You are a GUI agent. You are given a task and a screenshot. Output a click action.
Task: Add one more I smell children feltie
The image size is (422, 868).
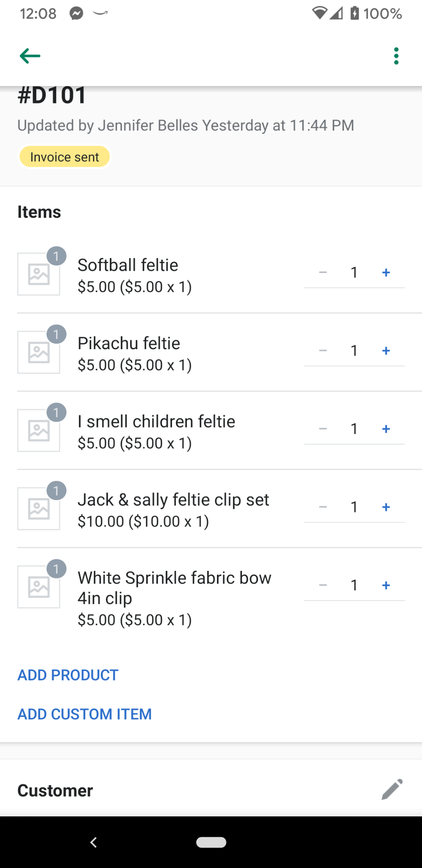coord(386,429)
